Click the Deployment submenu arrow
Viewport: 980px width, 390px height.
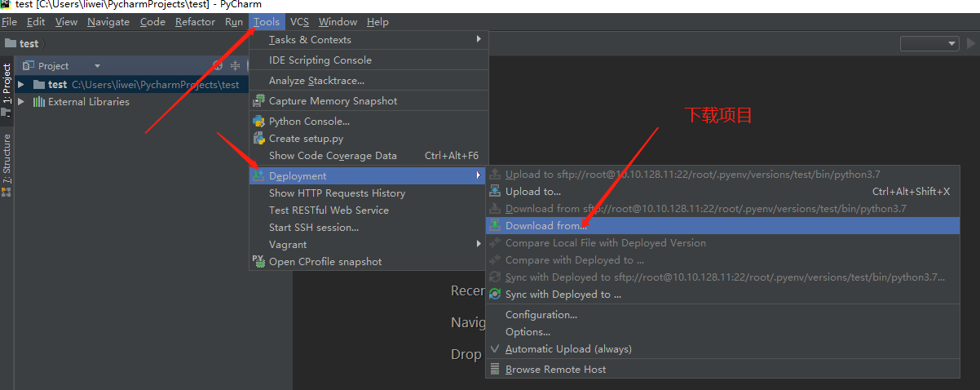point(479,175)
